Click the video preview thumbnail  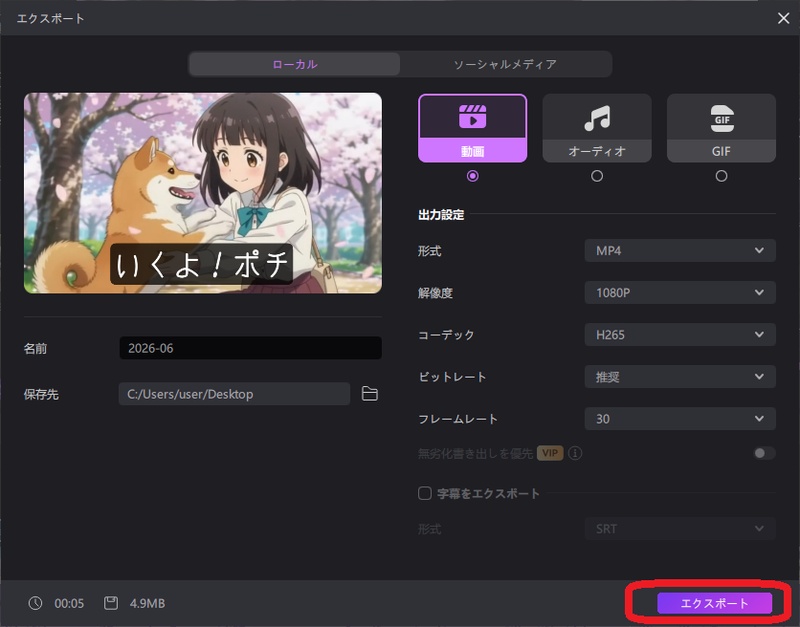point(203,193)
